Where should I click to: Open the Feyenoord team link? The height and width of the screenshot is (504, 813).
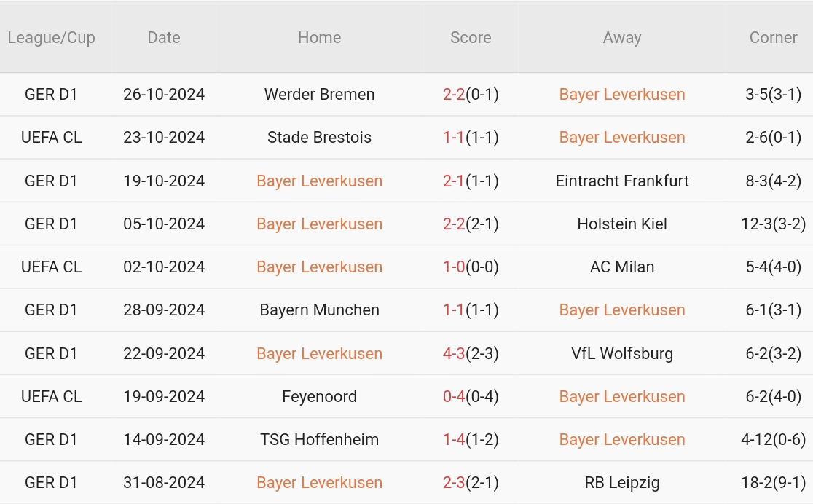319,397
